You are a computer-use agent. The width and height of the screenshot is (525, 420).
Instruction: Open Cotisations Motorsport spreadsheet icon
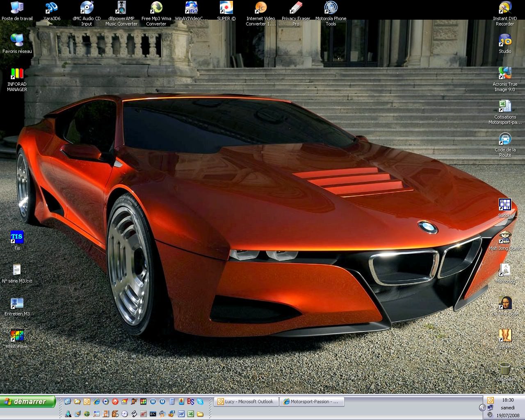[505, 112]
